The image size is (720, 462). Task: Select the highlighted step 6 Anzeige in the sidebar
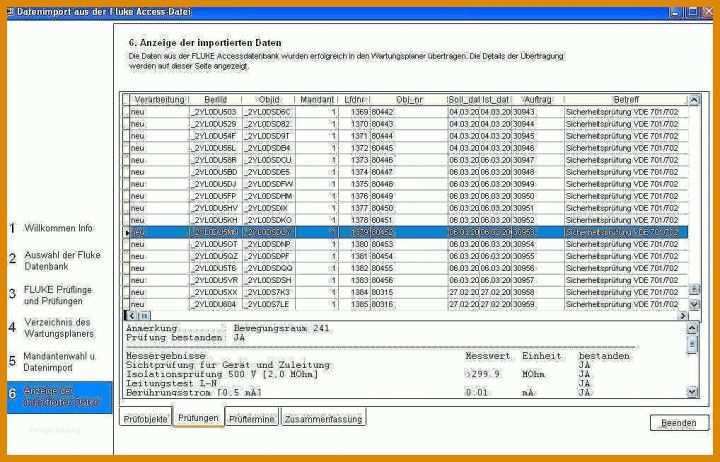[x=59, y=397]
